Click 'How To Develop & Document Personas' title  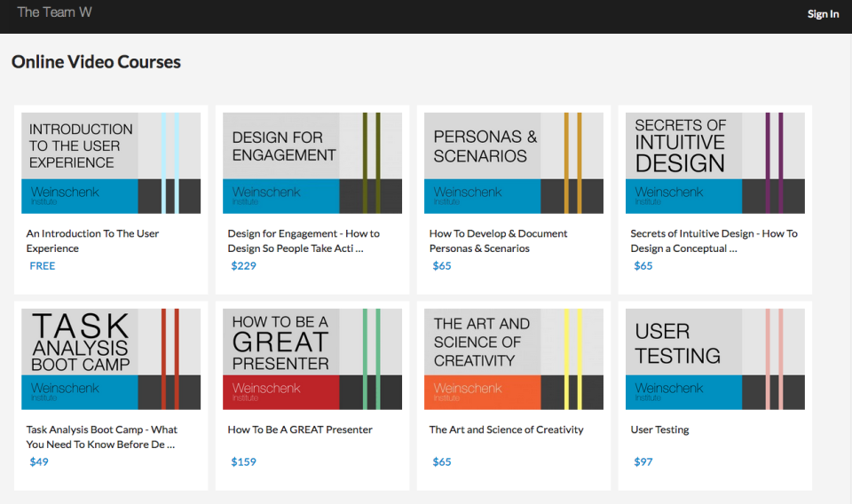498,240
